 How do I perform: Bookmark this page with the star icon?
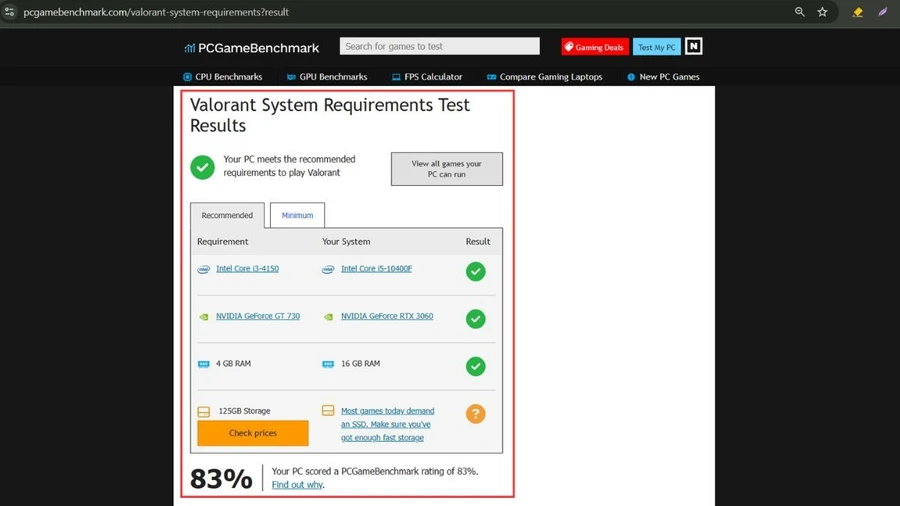tap(823, 11)
